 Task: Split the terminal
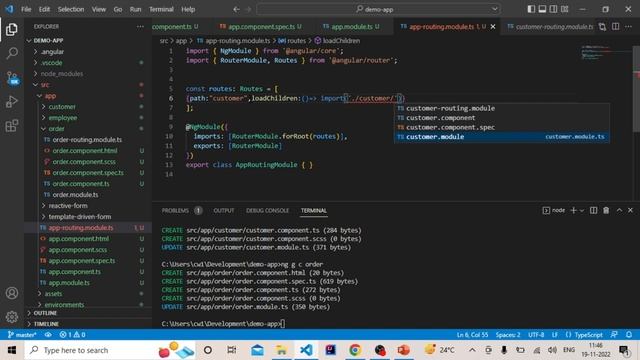point(593,210)
